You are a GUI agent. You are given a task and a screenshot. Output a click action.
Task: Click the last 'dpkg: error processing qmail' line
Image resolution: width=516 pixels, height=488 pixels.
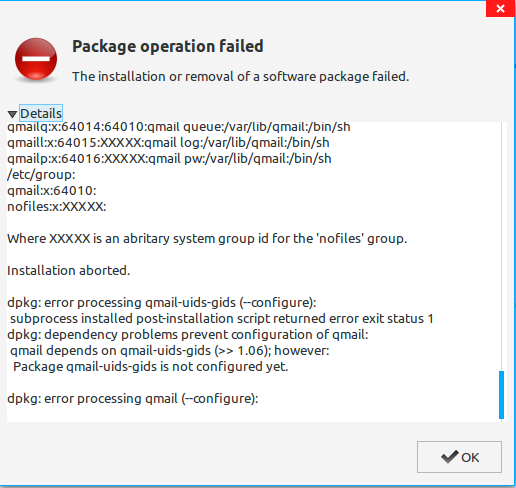coord(133,399)
